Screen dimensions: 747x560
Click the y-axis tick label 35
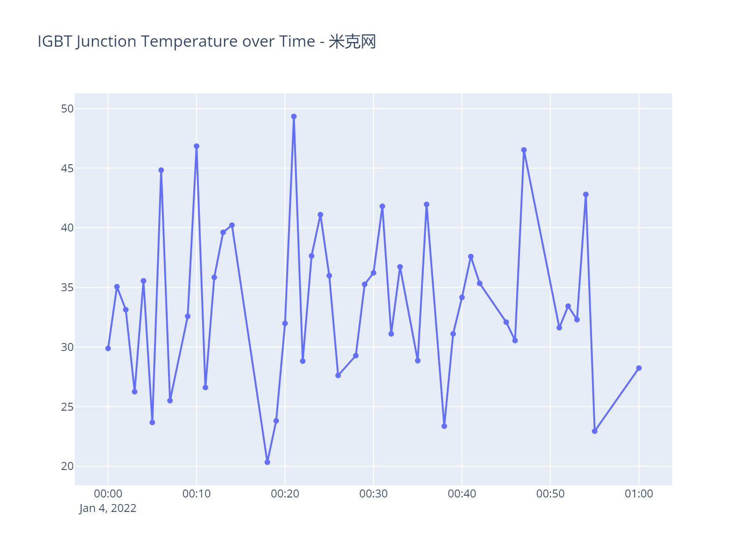(x=67, y=287)
